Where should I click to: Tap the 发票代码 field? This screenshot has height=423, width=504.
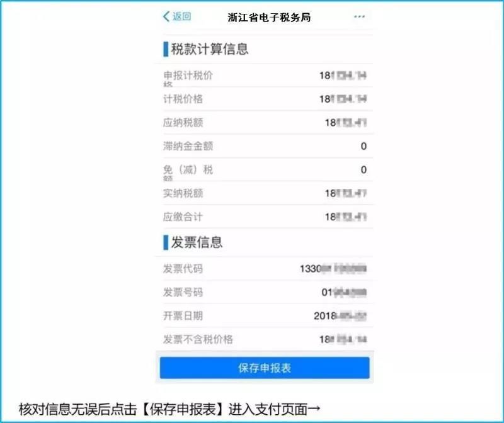265,269
